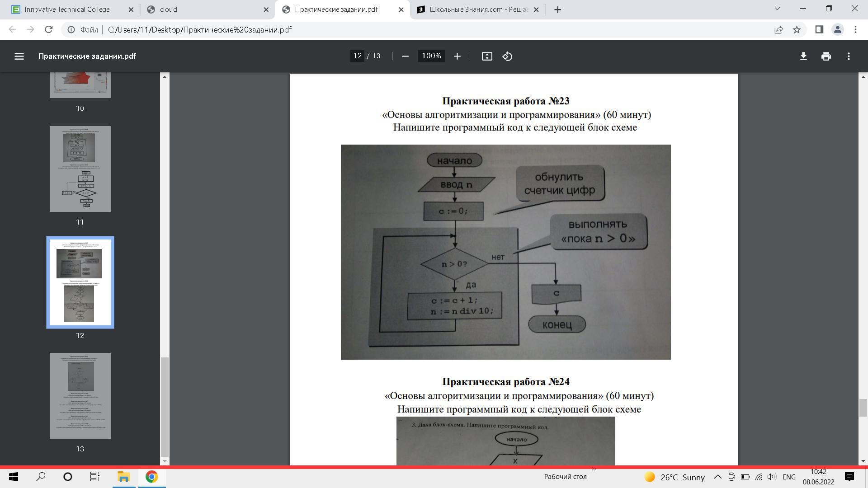Select the Практические задании.pdf tab
This screenshot has height=488, width=868.
[x=341, y=9]
